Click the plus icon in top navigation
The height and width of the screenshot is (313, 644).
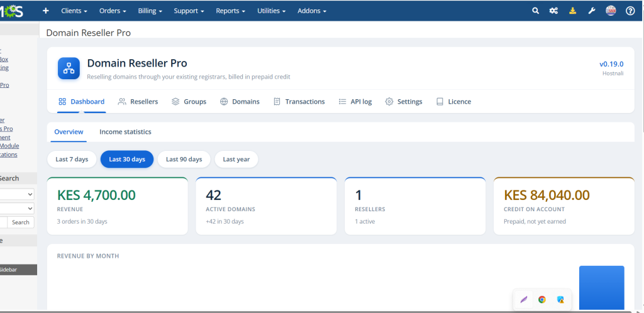45,11
